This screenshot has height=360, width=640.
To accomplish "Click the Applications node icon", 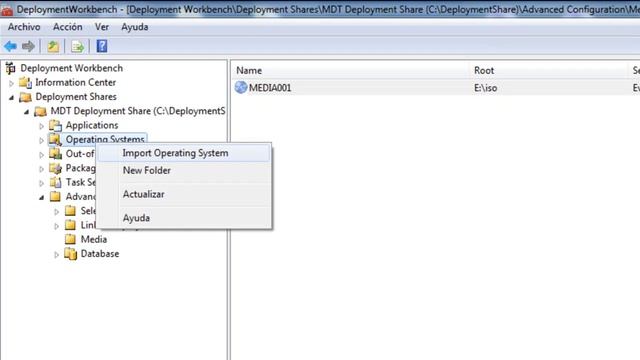I will coord(55,125).
